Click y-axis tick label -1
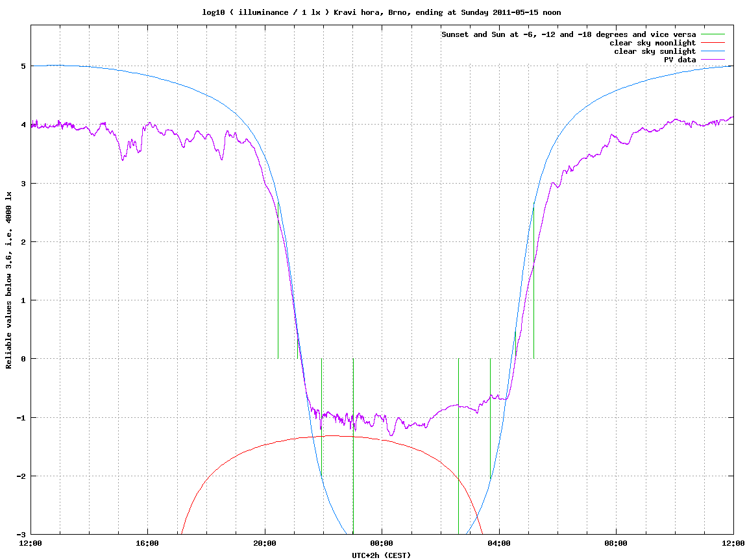 [21, 418]
